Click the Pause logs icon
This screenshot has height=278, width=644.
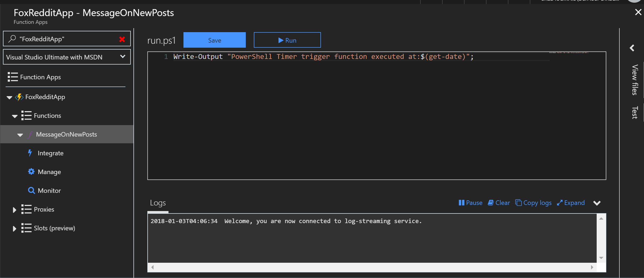point(461,203)
